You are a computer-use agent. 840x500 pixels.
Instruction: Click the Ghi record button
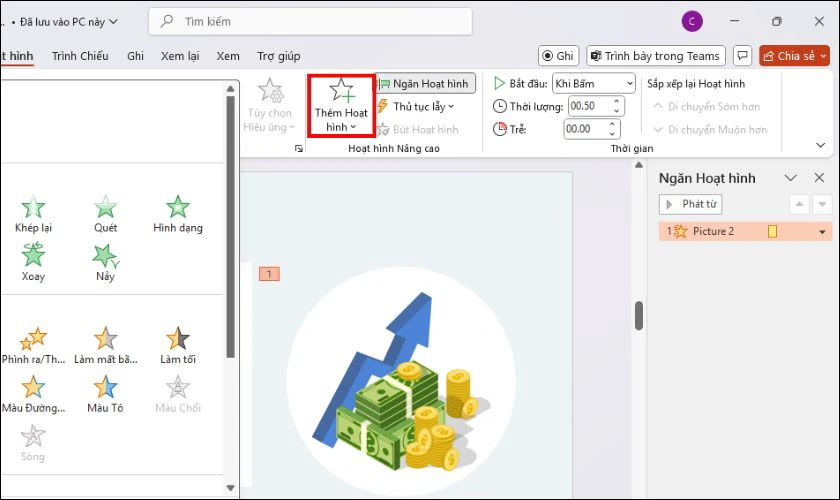point(558,56)
